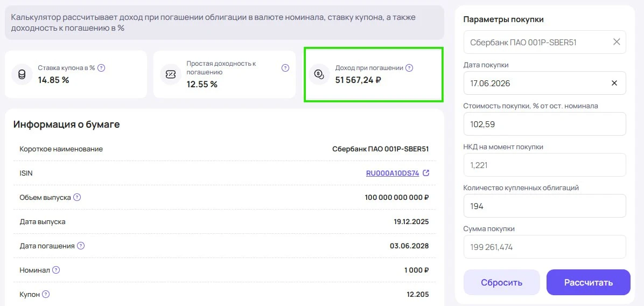The image size is (644, 306).
Task: Click the Параметры покупки heading
Action: point(503,19)
